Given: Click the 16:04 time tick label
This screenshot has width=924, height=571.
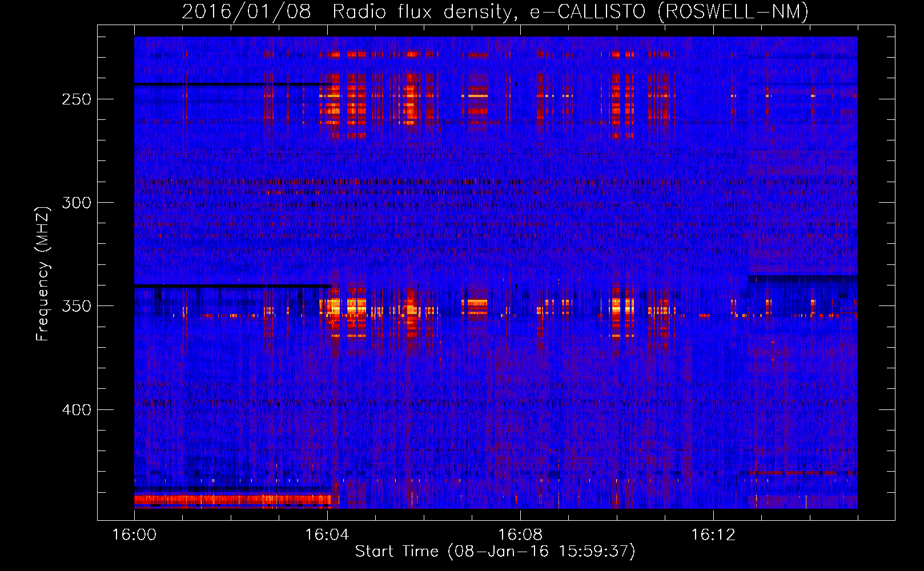Looking at the screenshot, I should pos(327,534).
